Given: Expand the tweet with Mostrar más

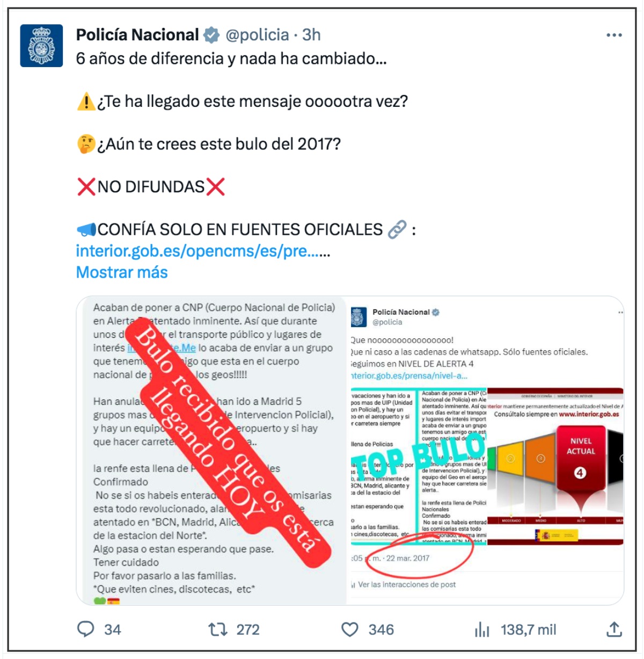Looking at the screenshot, I should click(x=122, y=272).
